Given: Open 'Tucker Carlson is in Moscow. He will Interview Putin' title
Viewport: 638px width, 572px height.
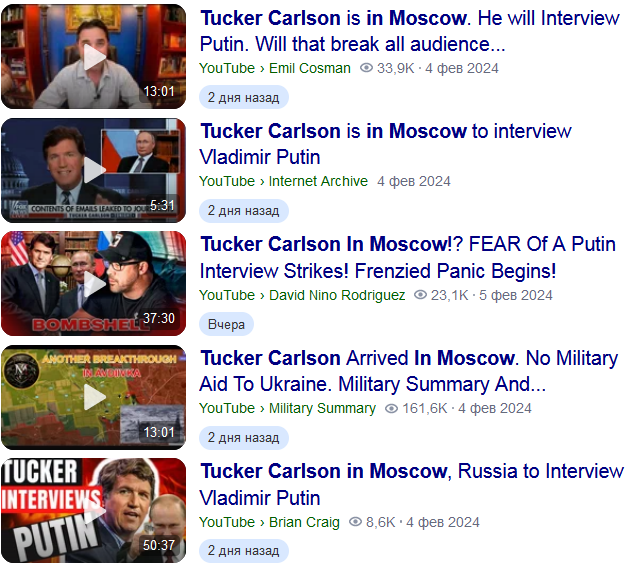Looking at the screenshot, I should [x=409, y=31].
